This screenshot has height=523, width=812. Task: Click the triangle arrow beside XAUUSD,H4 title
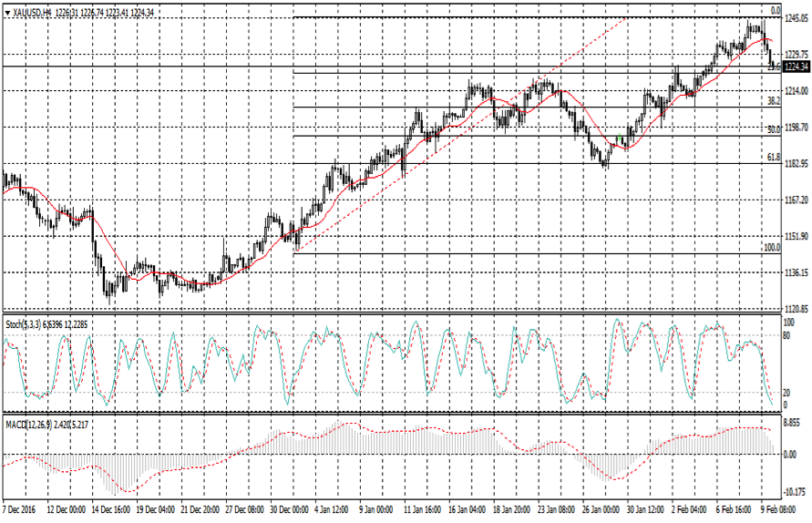coord(8,13)
